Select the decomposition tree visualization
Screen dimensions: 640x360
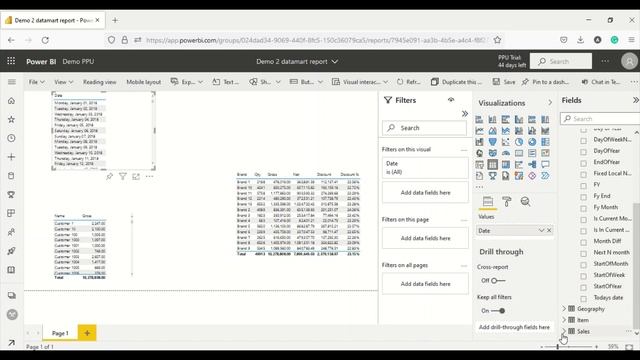tap(532, 164)
